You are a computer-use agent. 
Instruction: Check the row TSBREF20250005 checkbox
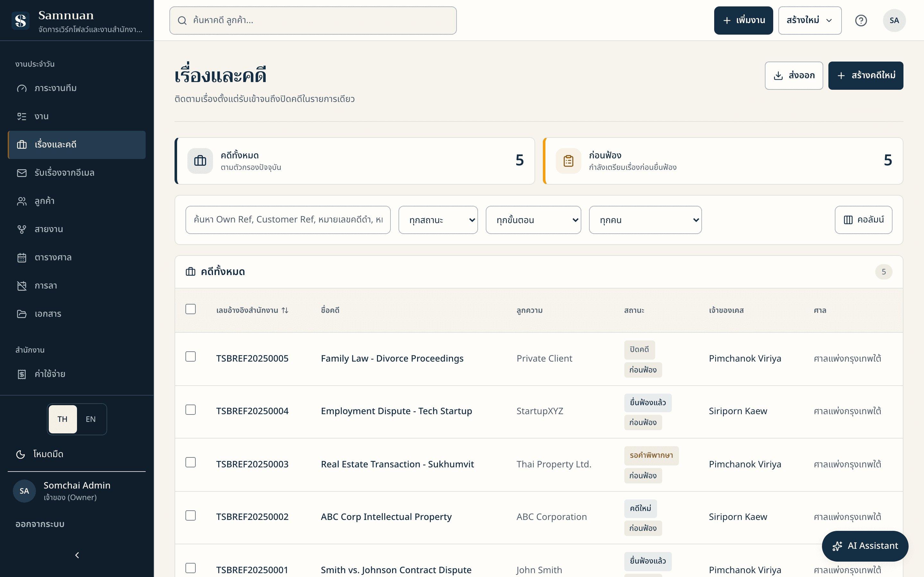191,356
